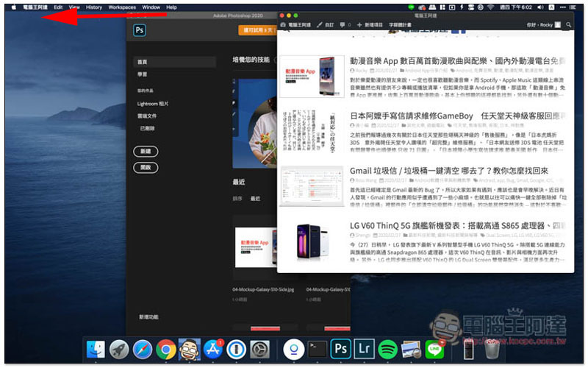This screenshot has height=368, width=588.
Task: Open Terminal from the Dock
Action: pos(318,349)
